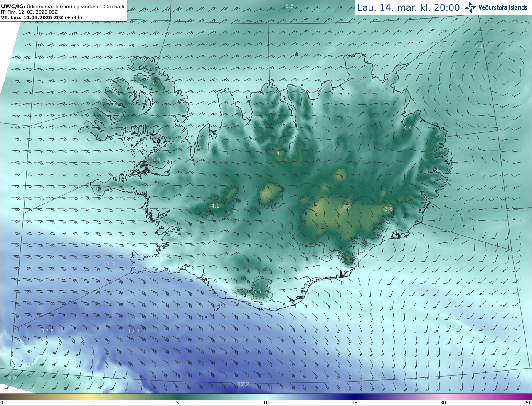Screen dimensions: 532x406
Task: Click the colorbar tick labeled 10
Action: click(x=266, y=403)
